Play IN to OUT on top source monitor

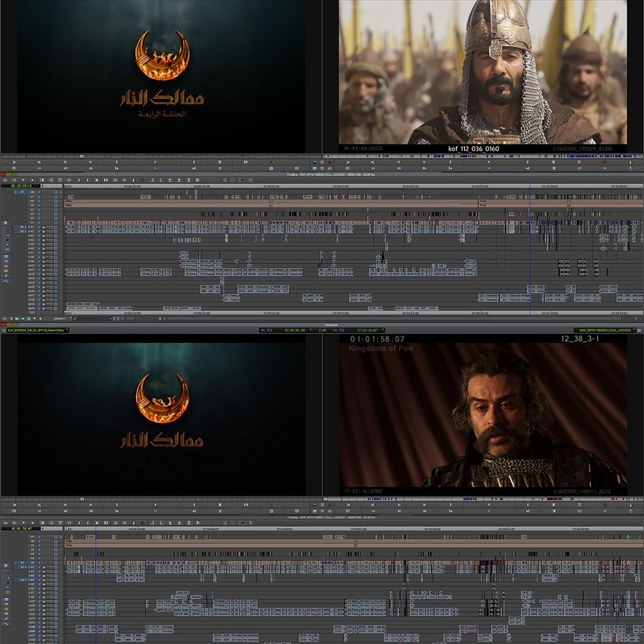pyautogui.click(x=154, y=168)
